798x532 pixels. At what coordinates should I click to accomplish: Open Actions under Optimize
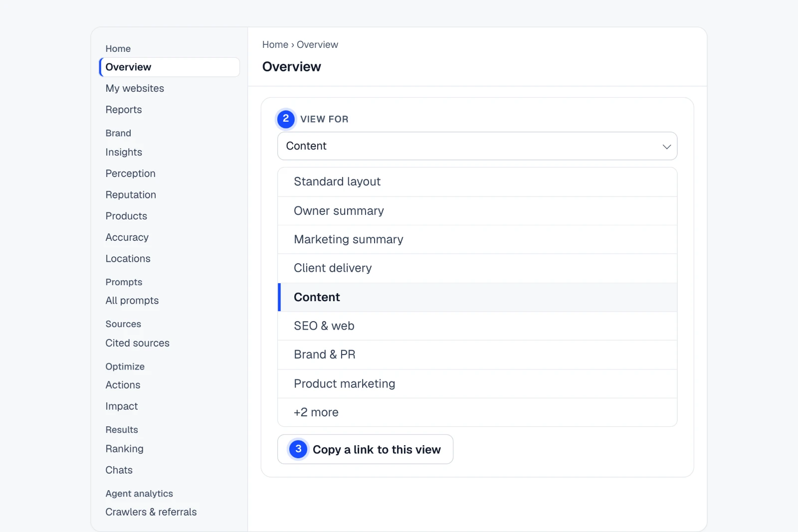pyautogui.click(x=123, y=385)
